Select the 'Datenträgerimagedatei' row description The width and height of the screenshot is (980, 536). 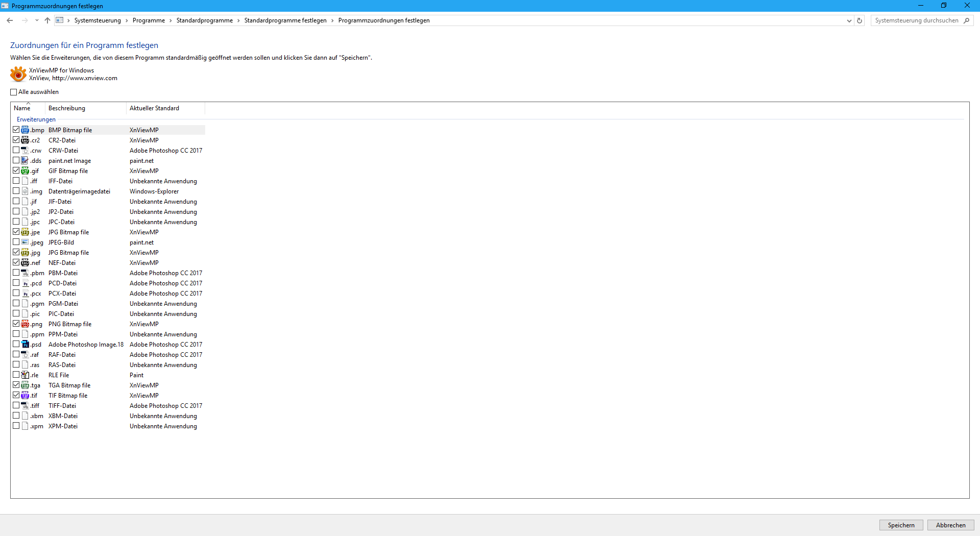click(79, 191)
